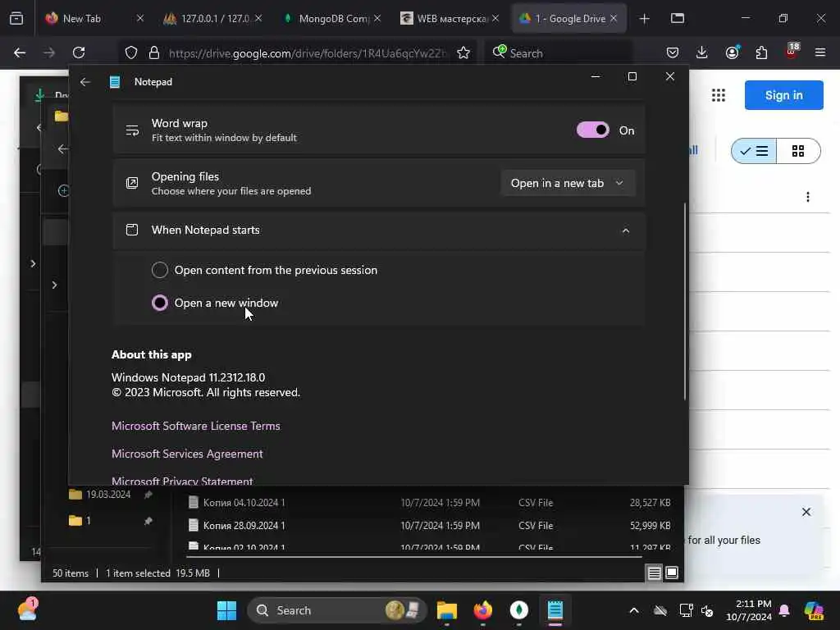Switch to the MongoDB Compass browser tab

[332, 18]
